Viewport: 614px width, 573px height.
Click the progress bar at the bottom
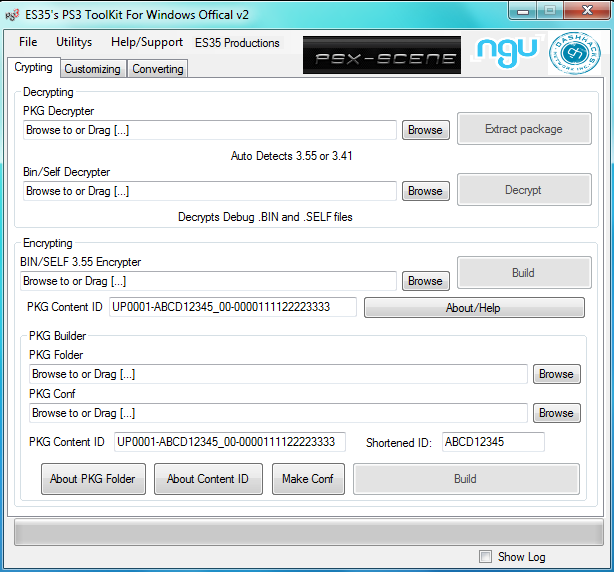[x=306, y=533]
